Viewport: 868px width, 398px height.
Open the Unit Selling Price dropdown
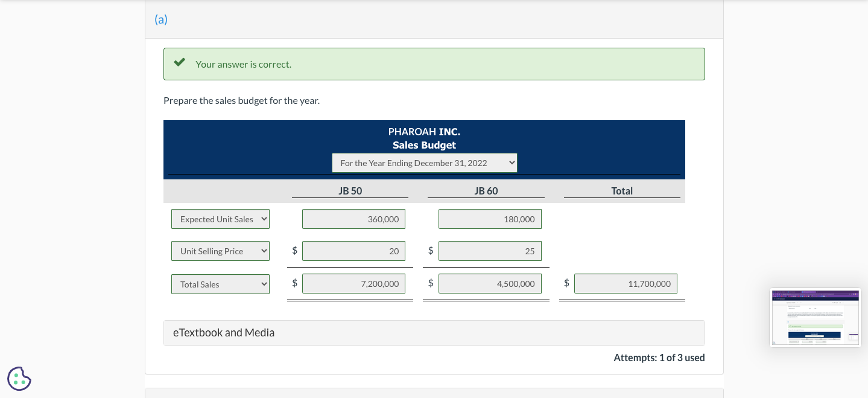pyautogui.click(x=221, y=251)
